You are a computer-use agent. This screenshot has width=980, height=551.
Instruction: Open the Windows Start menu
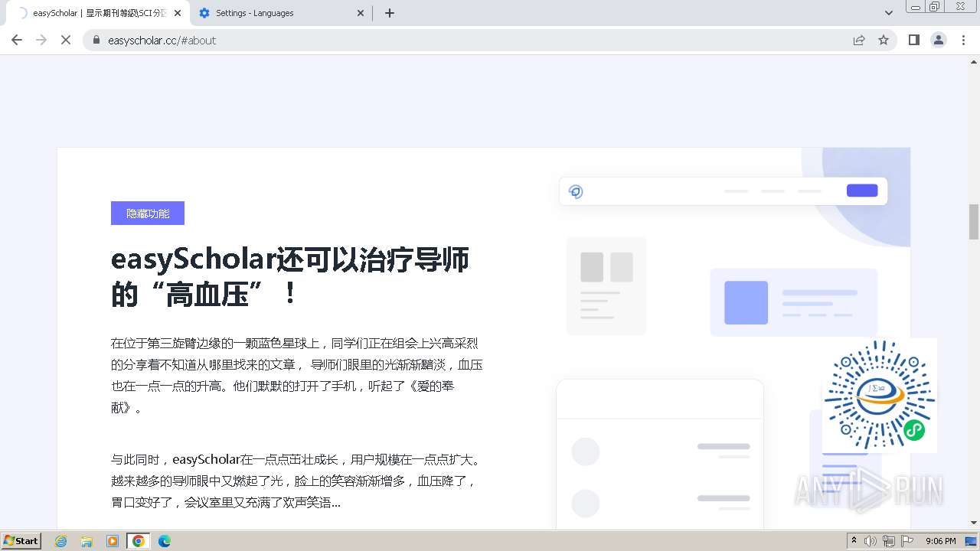click(21, 540)
